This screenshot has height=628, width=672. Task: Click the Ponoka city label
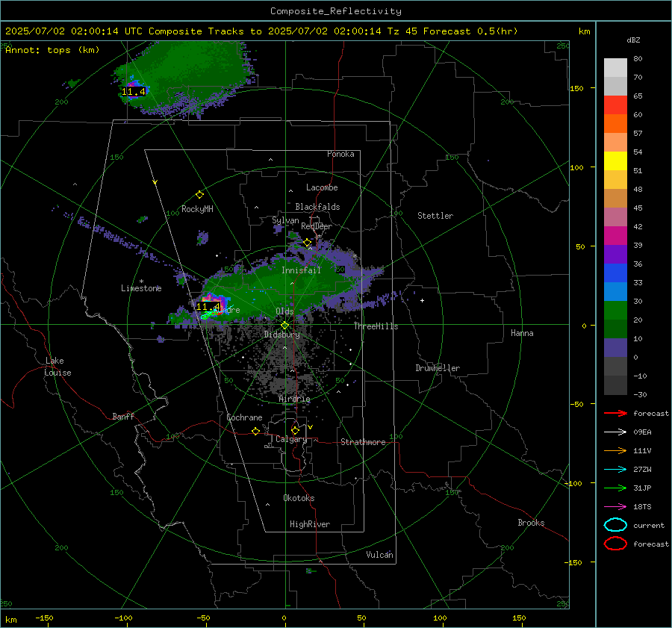pyautogui.click(x=340, y=154)
